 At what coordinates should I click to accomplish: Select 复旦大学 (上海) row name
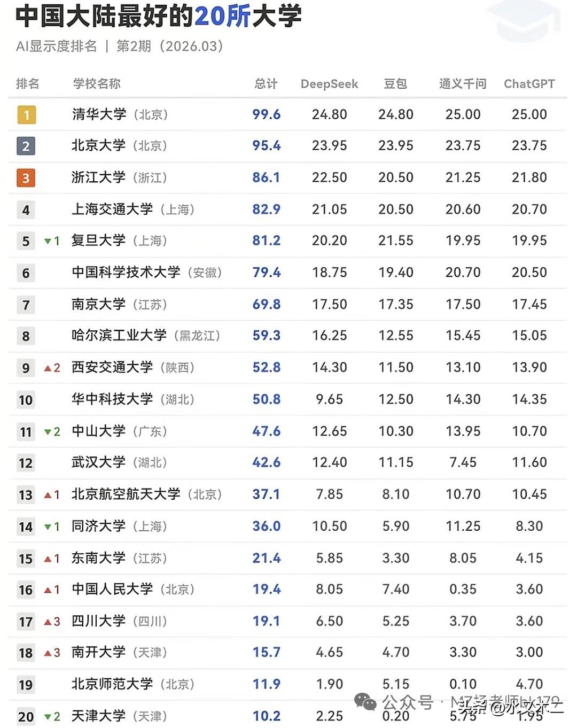click(120, 241)
